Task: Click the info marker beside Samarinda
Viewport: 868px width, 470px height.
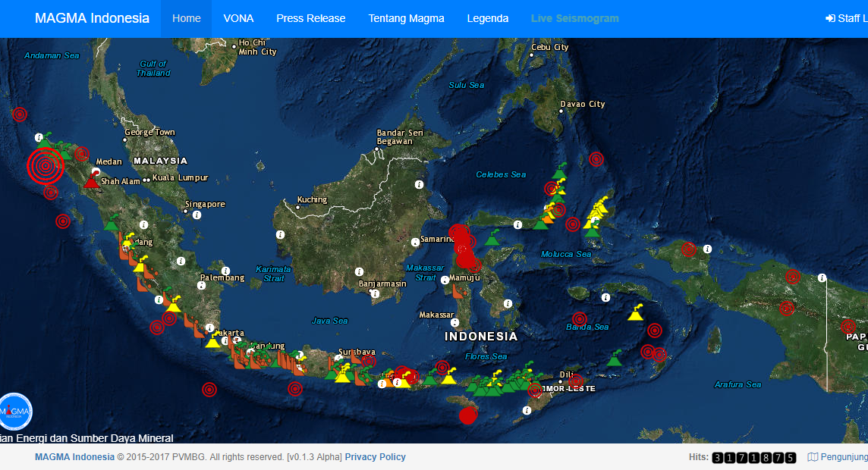Action: click(415, 242)
